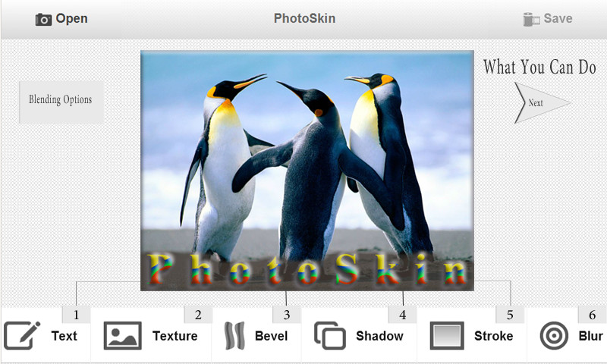Choose the Texture tab label
Screen dimensions: 607x364
point(175,336)
